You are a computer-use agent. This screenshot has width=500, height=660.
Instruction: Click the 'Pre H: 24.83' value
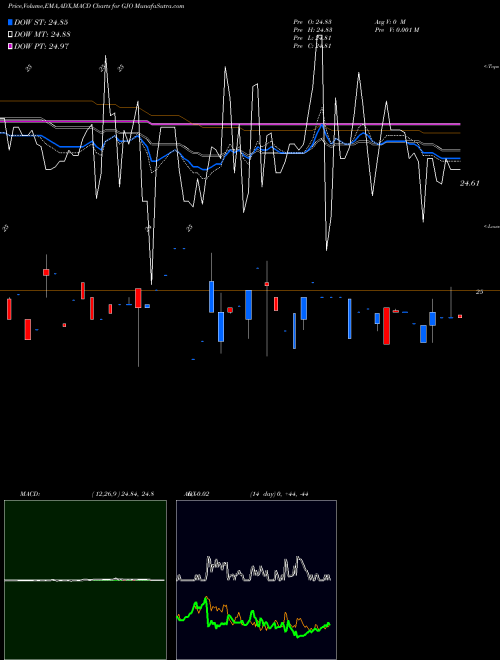click(x=315, y=30)
